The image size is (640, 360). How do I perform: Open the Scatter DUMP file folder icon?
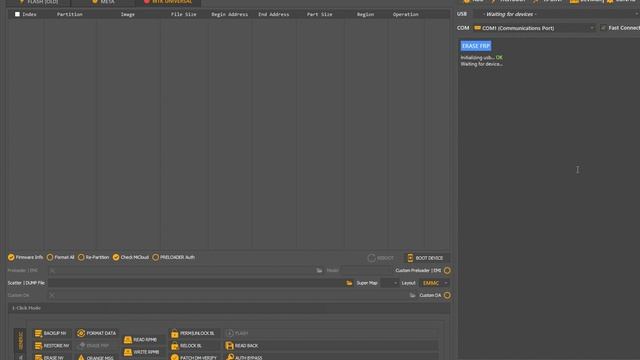[349, 283]
